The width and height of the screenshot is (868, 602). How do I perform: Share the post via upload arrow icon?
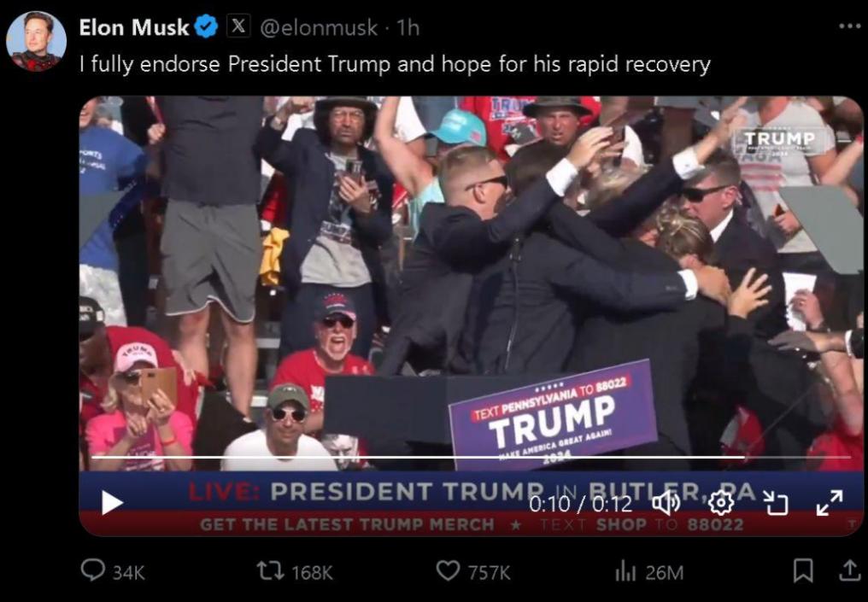coord(849,571)
